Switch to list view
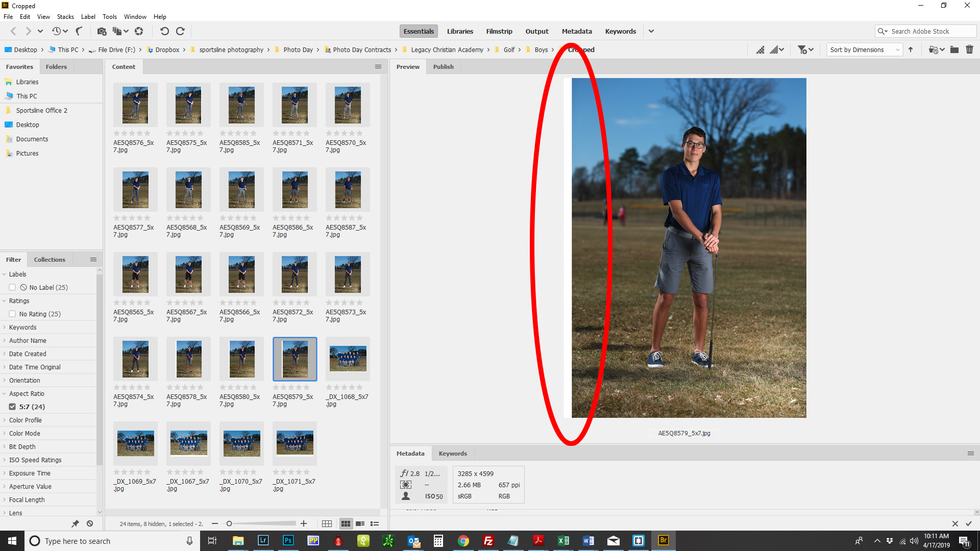This screenshot has width=980, height=551. [375, 524]
